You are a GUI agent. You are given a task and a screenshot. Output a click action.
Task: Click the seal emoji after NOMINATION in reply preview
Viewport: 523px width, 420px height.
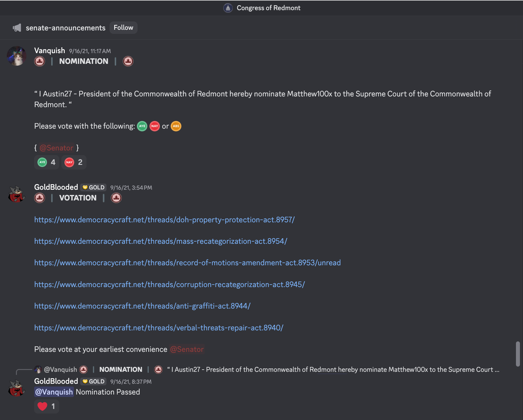click(158, 370)
